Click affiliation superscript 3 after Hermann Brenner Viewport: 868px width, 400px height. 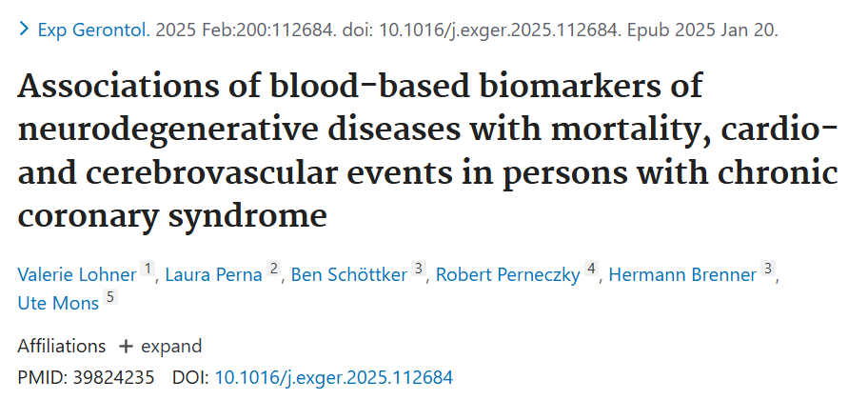pos(767,269)
